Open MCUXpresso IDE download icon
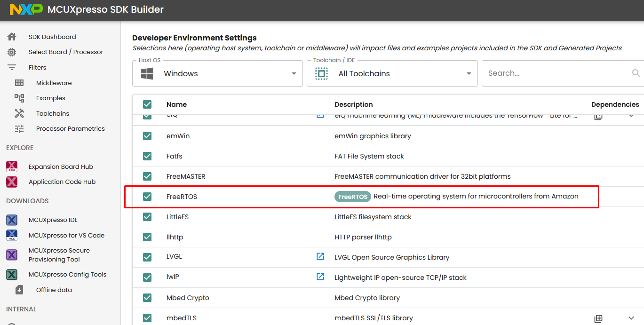 click(x=12, y=220)
